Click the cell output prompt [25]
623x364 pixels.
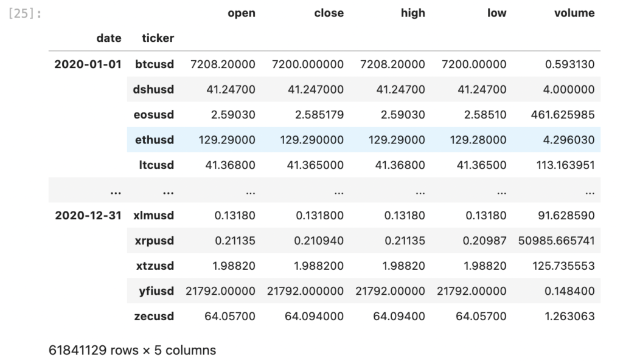[25, 13]
